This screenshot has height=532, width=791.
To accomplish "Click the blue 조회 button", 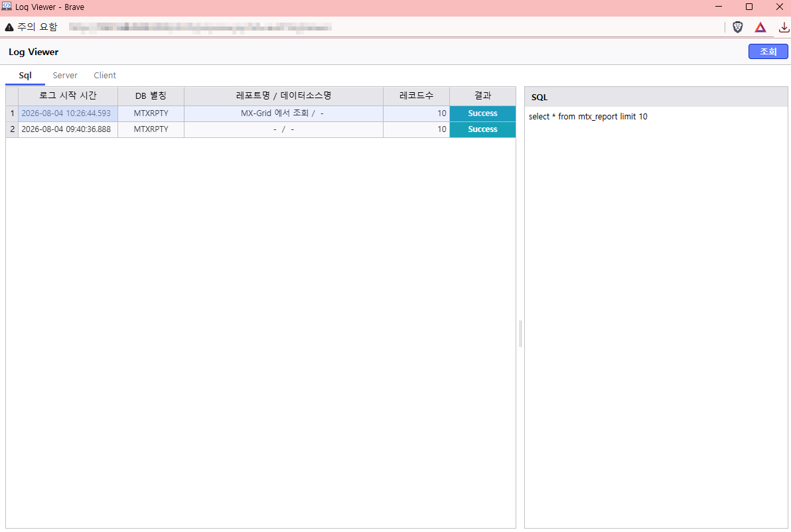I will (768, 52).
